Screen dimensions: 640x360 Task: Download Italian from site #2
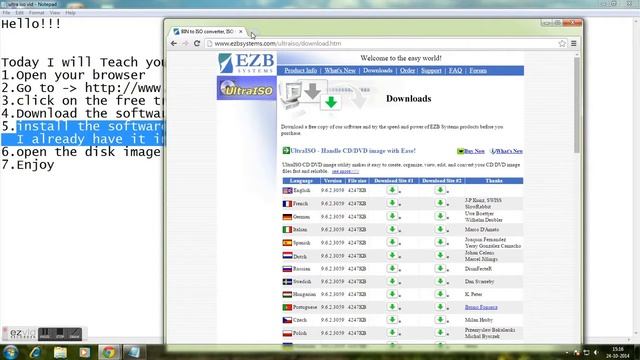440,229
